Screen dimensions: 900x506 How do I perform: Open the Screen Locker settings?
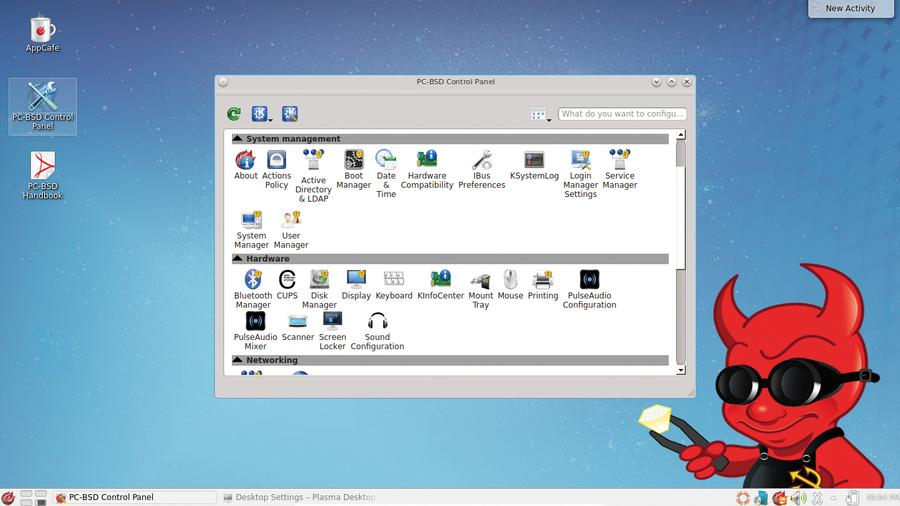[x=332, y=330]
